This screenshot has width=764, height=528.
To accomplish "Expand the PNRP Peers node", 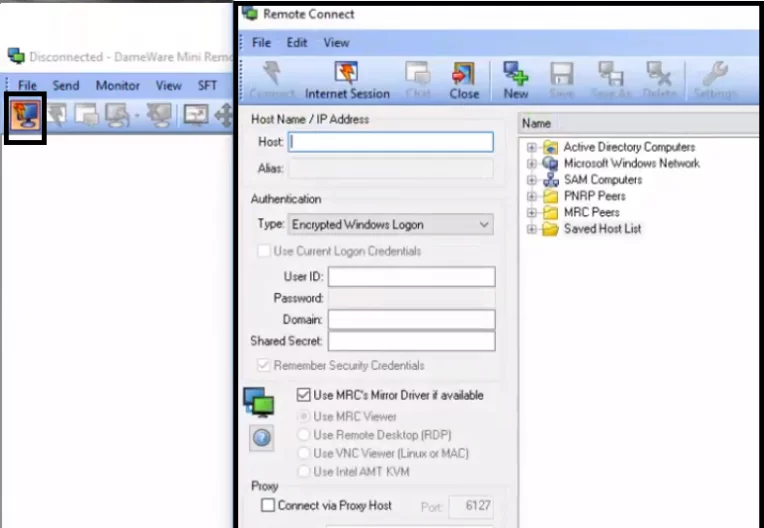I will click(x=532, y=196).
